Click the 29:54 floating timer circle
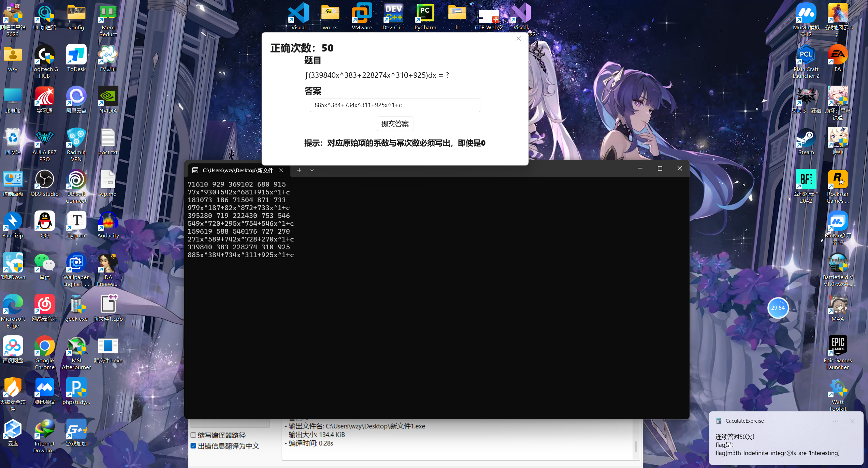868x468 pixels. coord(778,308)
